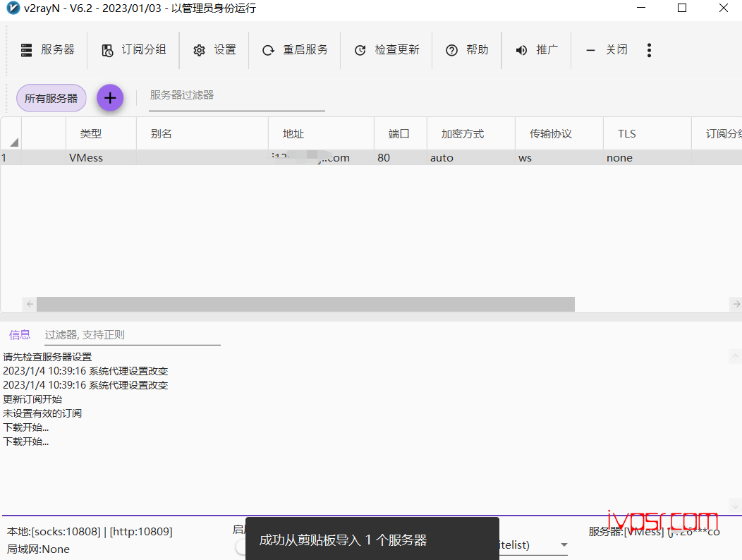Open the 设置 settings menu
This screenshot has height=560, width=742.
(214, 49)
